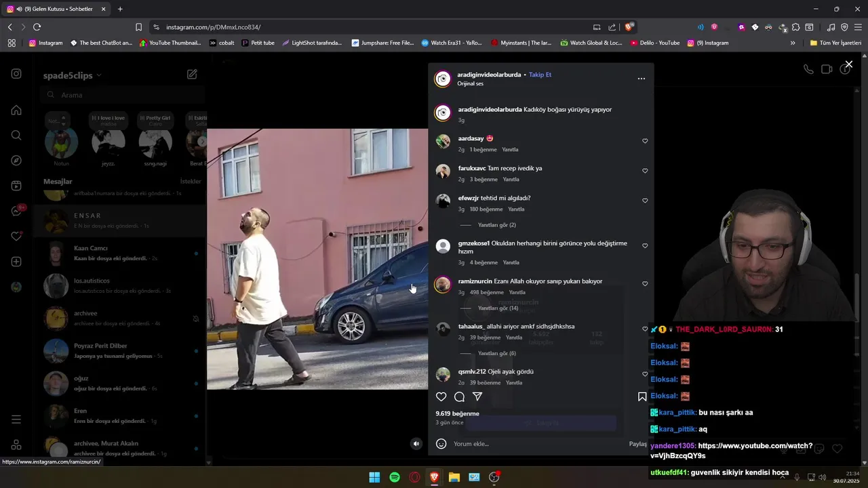The image size is (868, 488).
Task: Open Windows Start menu
Action: tap(374, 477)
